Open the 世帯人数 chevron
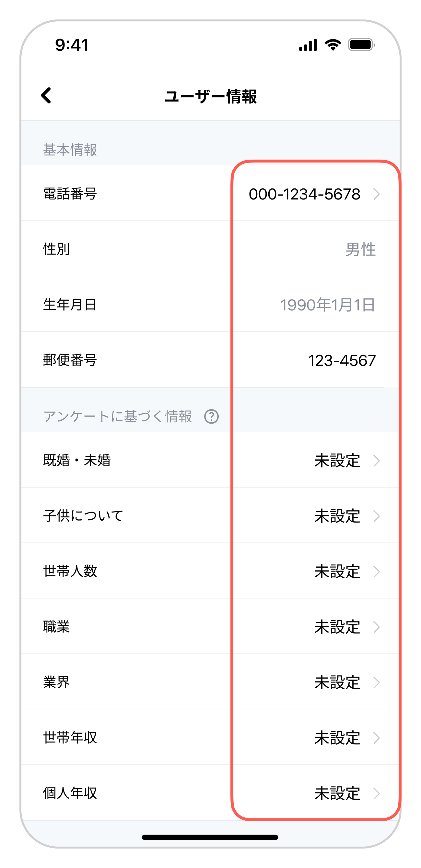This screenshot has height=868, width=421. pyautogui.click(x=377, y=572)
